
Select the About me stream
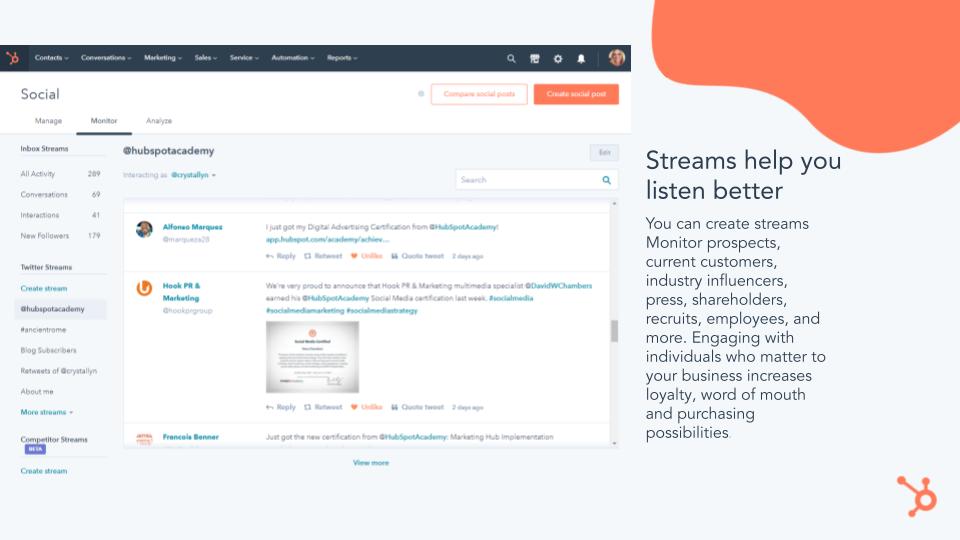pyautogui.click(x=37, y=392)
